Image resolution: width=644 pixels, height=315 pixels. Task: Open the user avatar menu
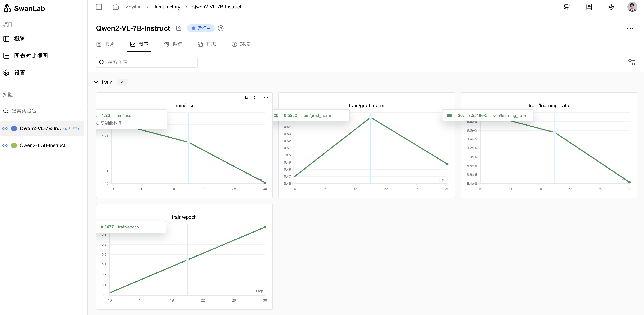point(632,7)
